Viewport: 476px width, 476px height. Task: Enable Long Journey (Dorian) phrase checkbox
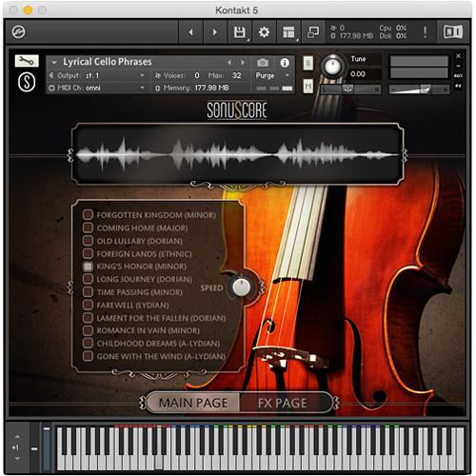pos(88,279)
